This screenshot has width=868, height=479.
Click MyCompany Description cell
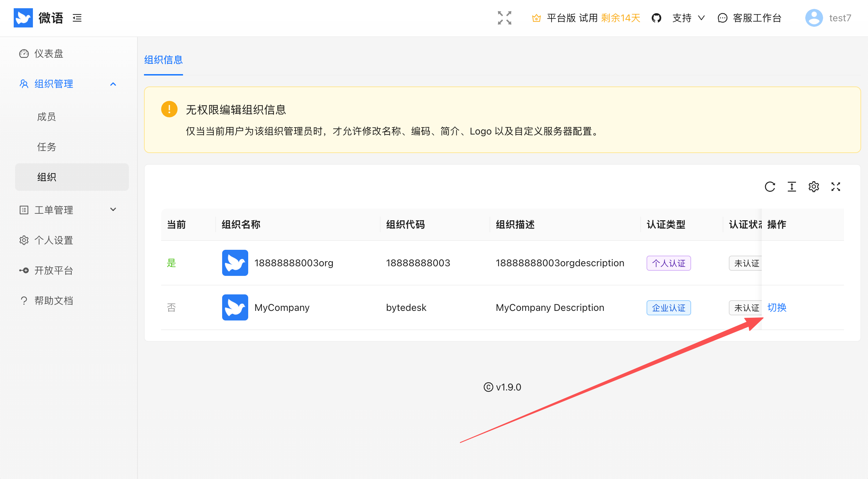(x=550, y=307)
